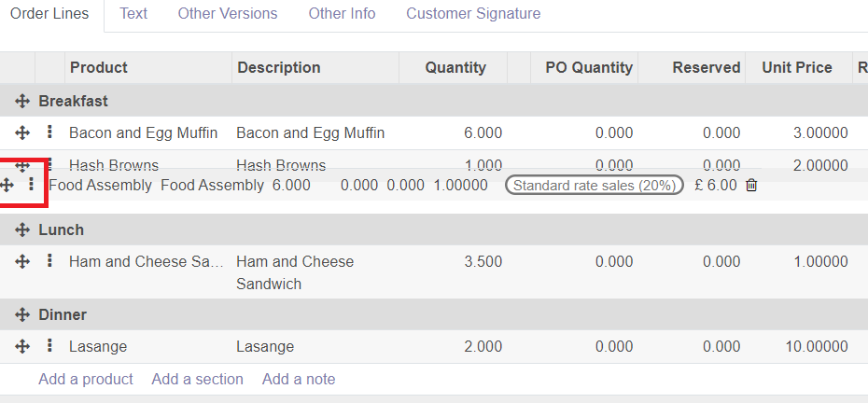Click the Add a note link
The width and height of the screenshot is (868, 403).
(299, 379)
